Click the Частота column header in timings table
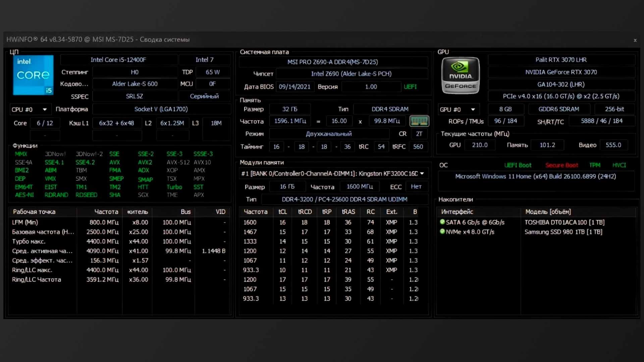Screen dimensions: 644x362 255,212
